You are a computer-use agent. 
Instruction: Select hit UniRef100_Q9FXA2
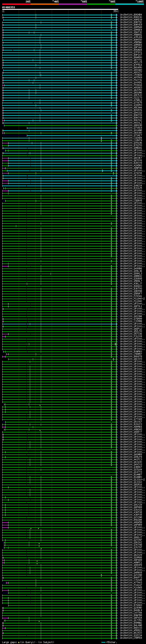(x=131, y=47)
